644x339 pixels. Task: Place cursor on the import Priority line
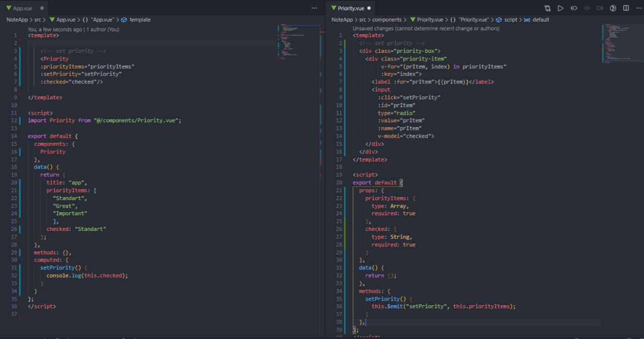point(104,120)
